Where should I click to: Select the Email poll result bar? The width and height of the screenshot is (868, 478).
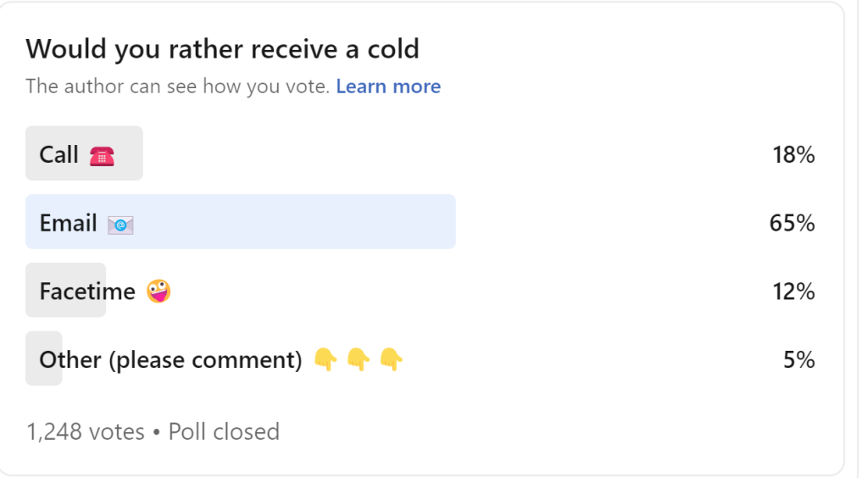240,221
